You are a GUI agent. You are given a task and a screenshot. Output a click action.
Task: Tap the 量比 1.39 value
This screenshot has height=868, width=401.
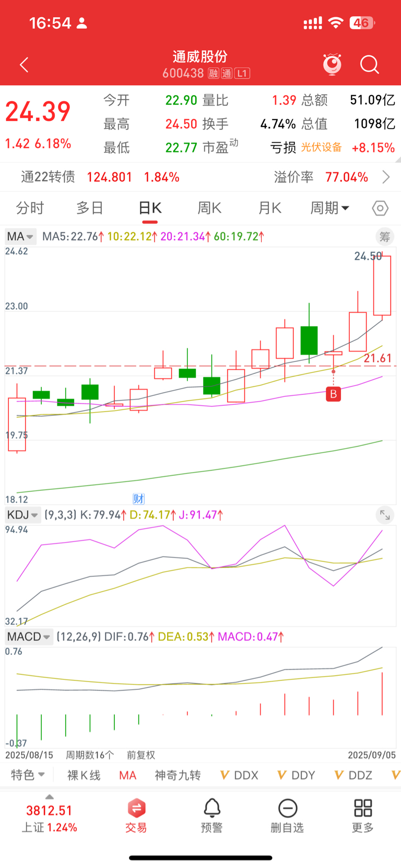(x=284, y=100)
